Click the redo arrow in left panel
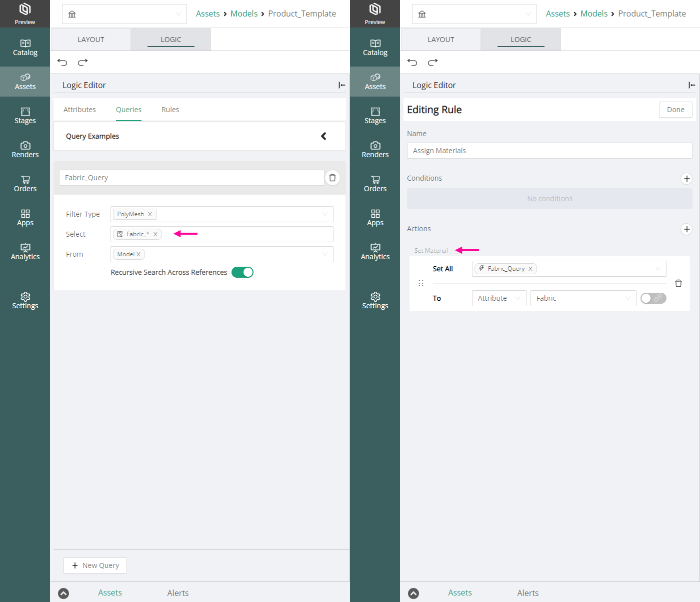The width and height of the screenshot is (700, 602). point(83,62)
